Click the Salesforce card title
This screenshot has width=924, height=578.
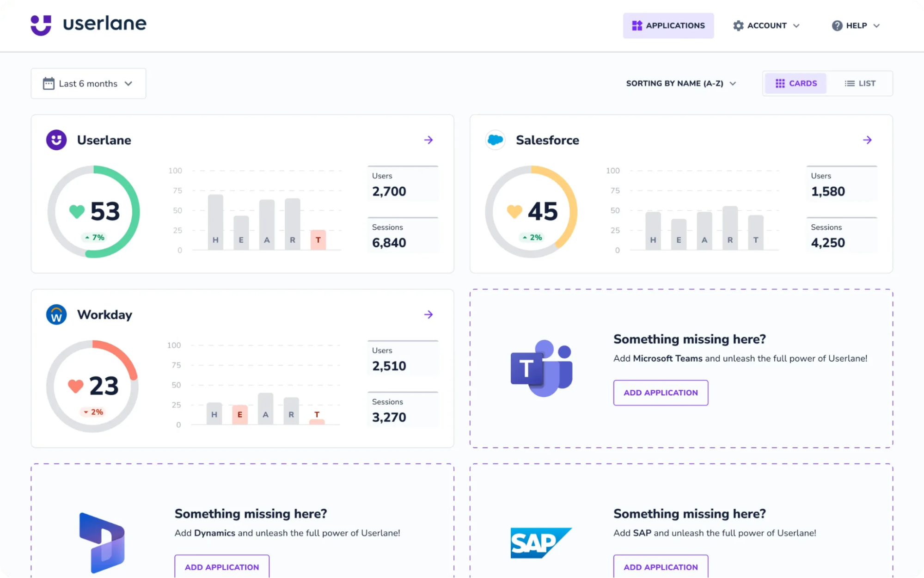point(547,140)
